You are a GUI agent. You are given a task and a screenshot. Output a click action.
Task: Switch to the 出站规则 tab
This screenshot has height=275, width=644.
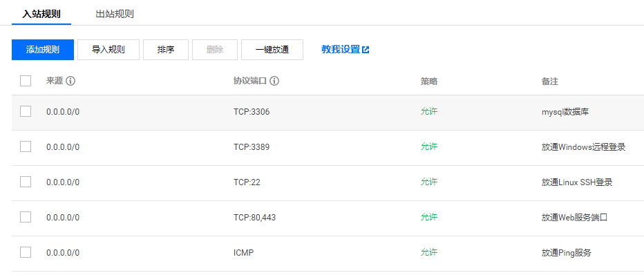(115, 14)
